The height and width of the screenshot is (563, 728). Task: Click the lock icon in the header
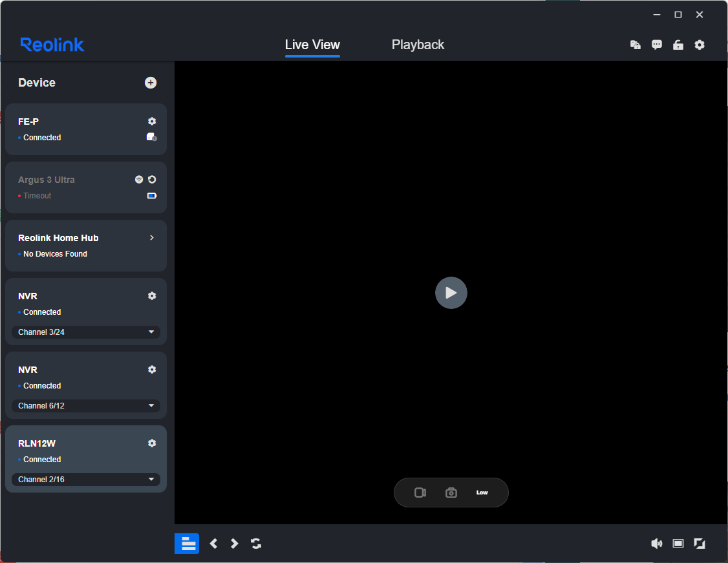pyautogui.click(x=678, y=45)
